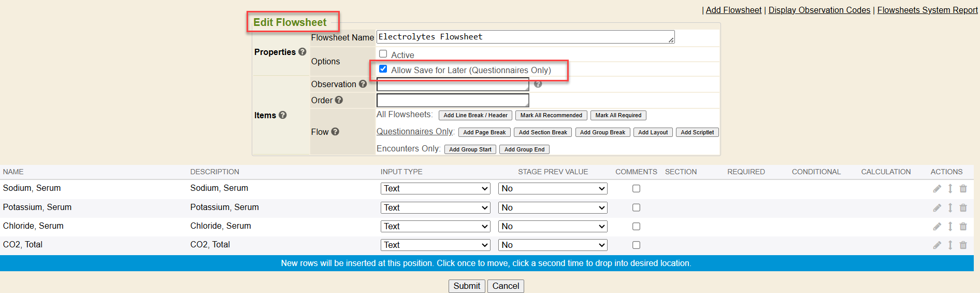
Task: Click trash icon for CO2, Total row
Action: [963, 245]
